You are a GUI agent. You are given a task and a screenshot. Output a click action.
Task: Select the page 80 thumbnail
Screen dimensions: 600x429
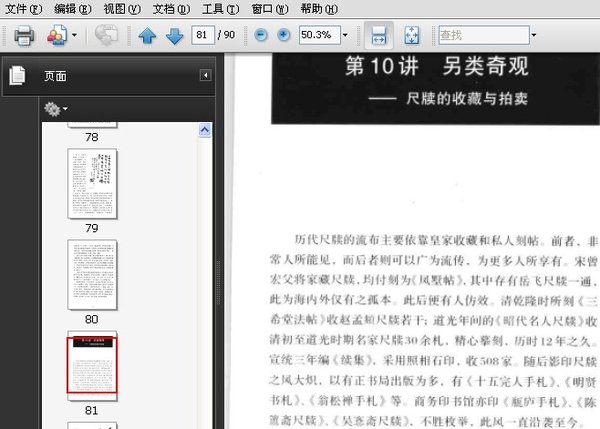point(92,275)
